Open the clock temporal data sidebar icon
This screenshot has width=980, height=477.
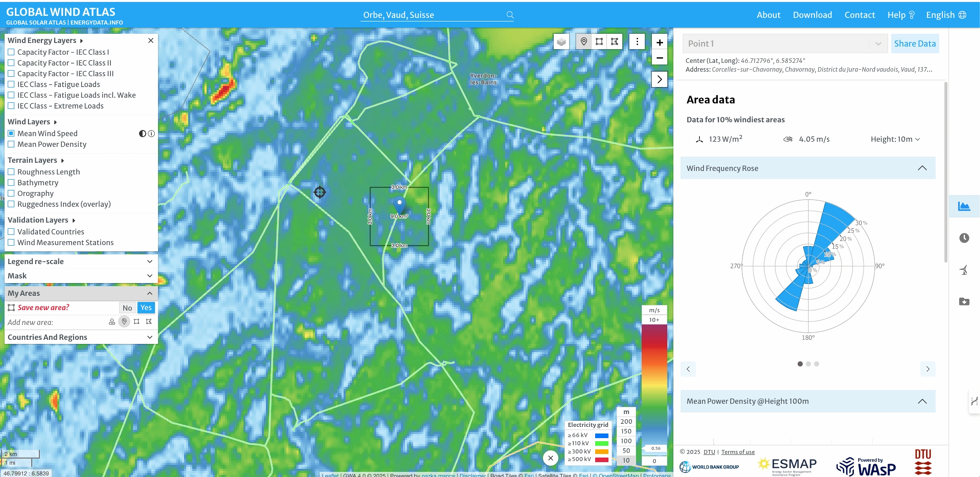point(964,238)
